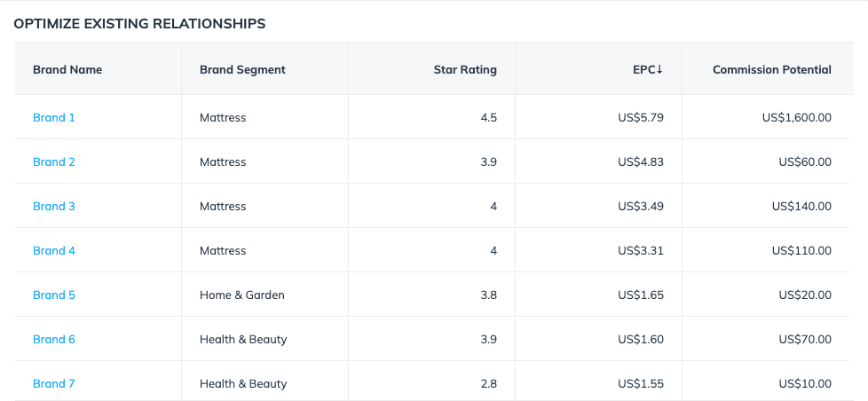Sort table by Star Rating header
Screen dimensions: 868x401
pos(465,69)
